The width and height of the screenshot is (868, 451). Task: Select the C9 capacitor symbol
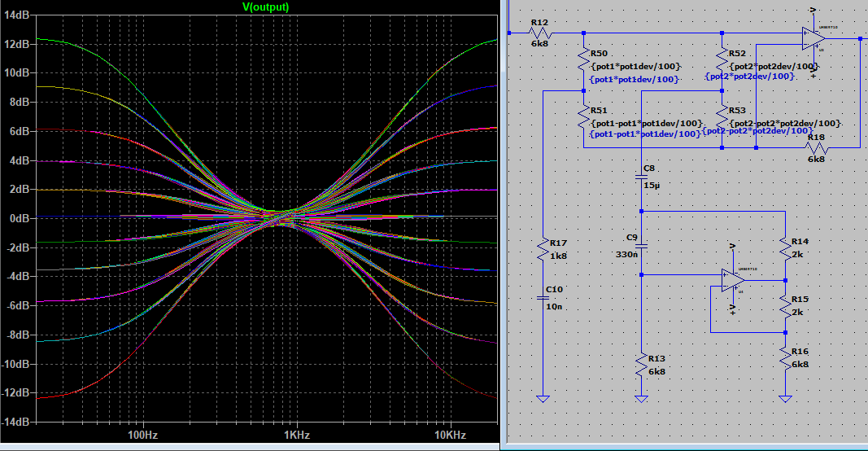(x=641, y=246)
